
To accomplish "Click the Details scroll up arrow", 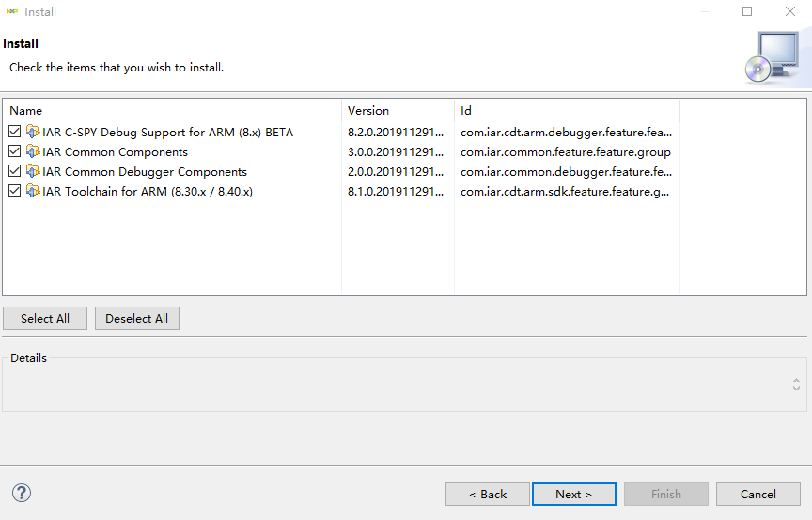I will [796, 380].
